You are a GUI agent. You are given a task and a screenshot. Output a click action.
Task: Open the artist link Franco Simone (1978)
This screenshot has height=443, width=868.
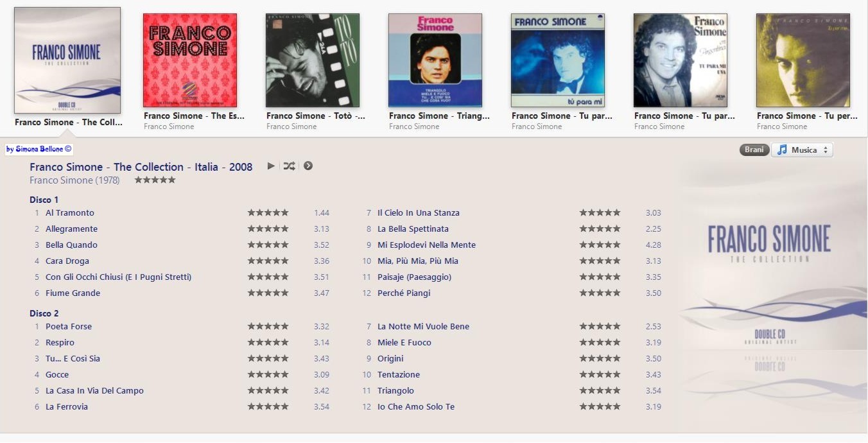coord(74,180)
